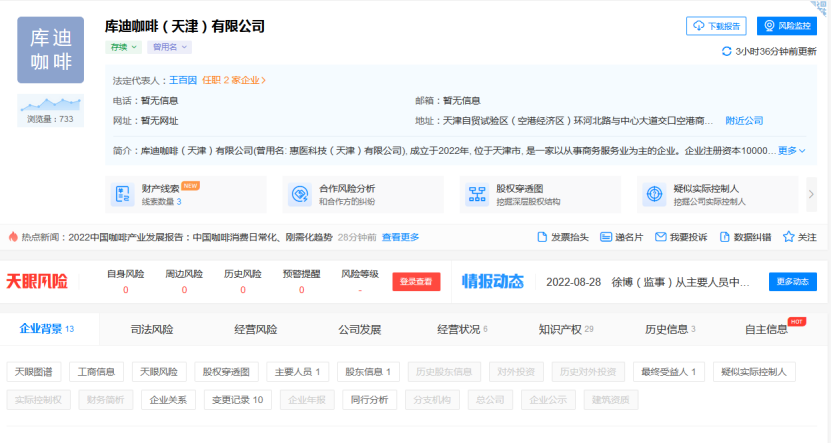The image size is (831, 443).
Task: Switch to the 历史信息 tab
Action: coord(670,330)
